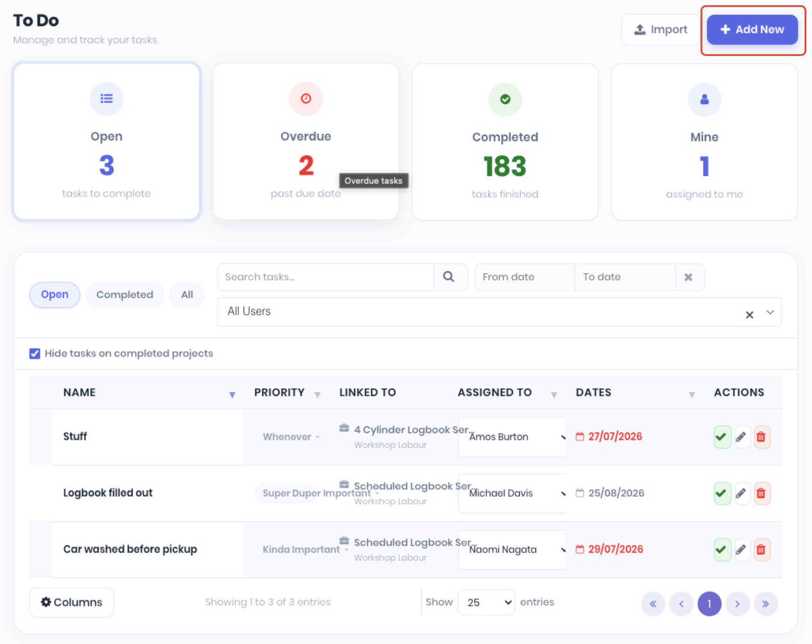Select the Overdue summary card

pos(306,141)
